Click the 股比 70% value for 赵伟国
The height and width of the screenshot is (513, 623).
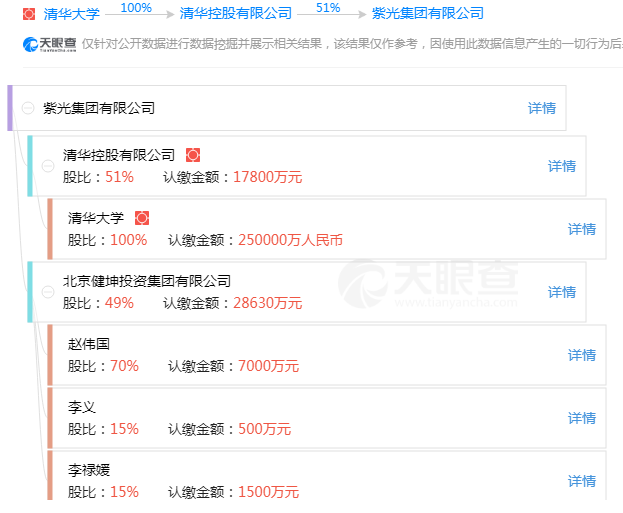click(124, 366)
